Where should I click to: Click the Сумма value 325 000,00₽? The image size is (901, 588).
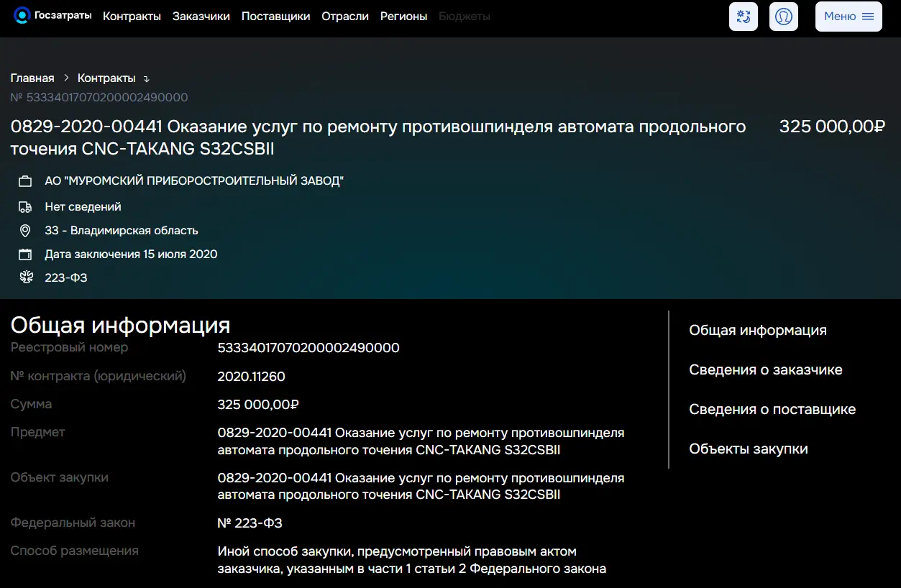(258, 405)
